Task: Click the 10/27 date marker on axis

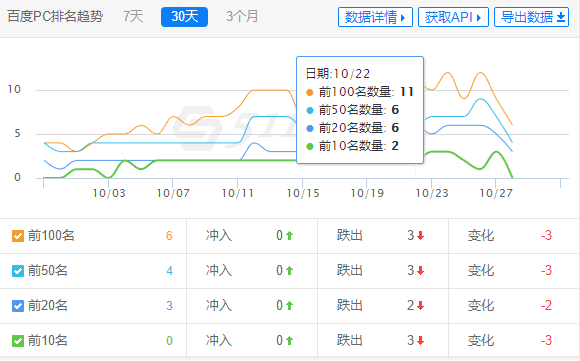Action: 496,193
